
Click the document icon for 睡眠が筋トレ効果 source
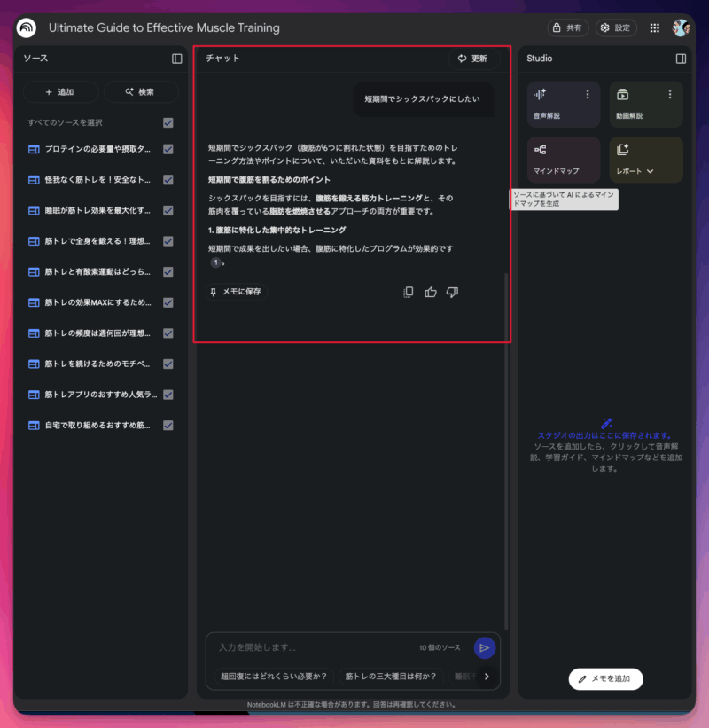(x=34, y=210)
